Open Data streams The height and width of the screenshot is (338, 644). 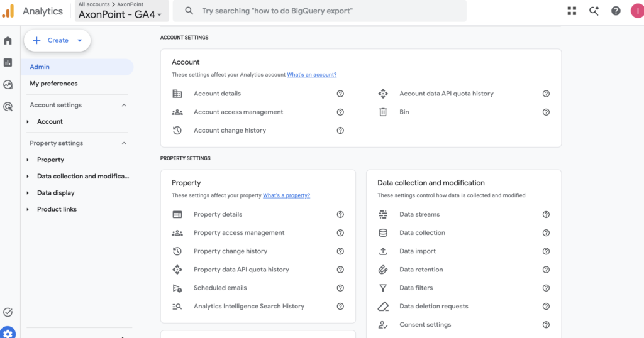[419, 214]
